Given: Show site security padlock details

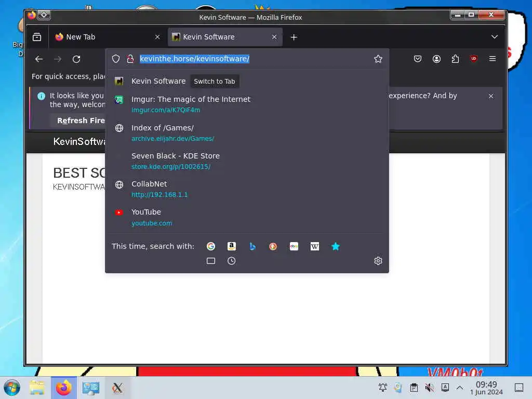Looking at the screenshot, I should [x=130, y=59].
